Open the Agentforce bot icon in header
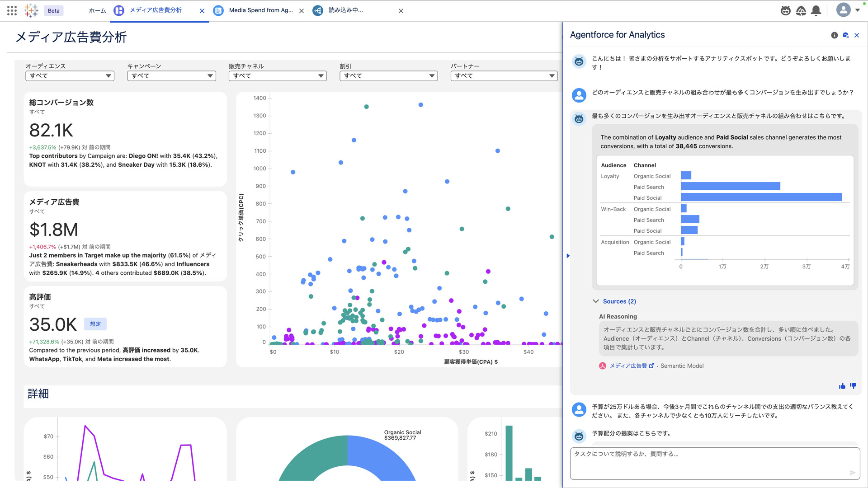Screen dimensions: 868x488 click(786, 10)
